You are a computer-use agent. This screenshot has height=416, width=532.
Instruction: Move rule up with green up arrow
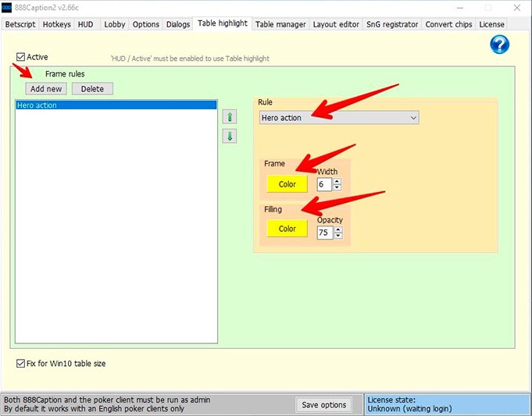click(229, 117)
